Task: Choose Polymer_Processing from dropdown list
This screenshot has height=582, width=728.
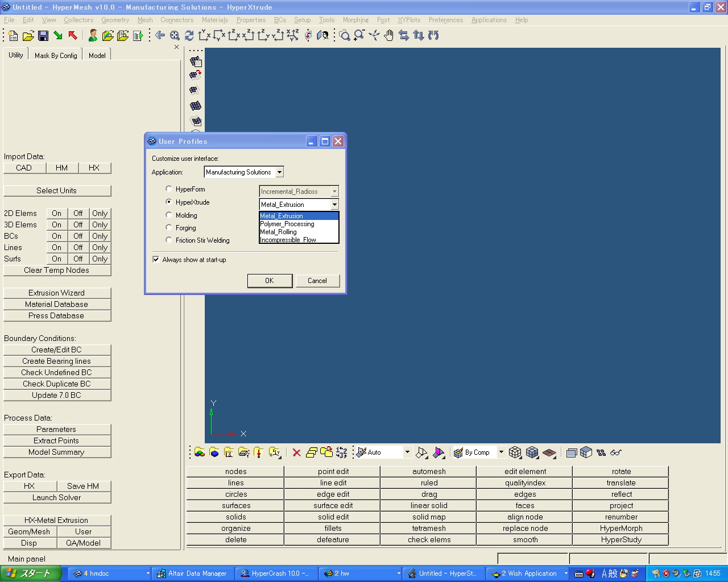Action: point(299,224)
